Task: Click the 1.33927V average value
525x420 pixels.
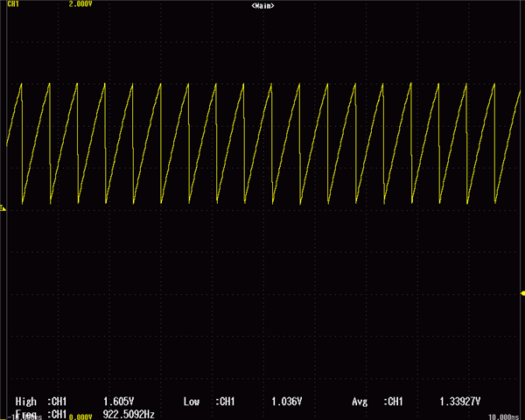Action: 460,402
